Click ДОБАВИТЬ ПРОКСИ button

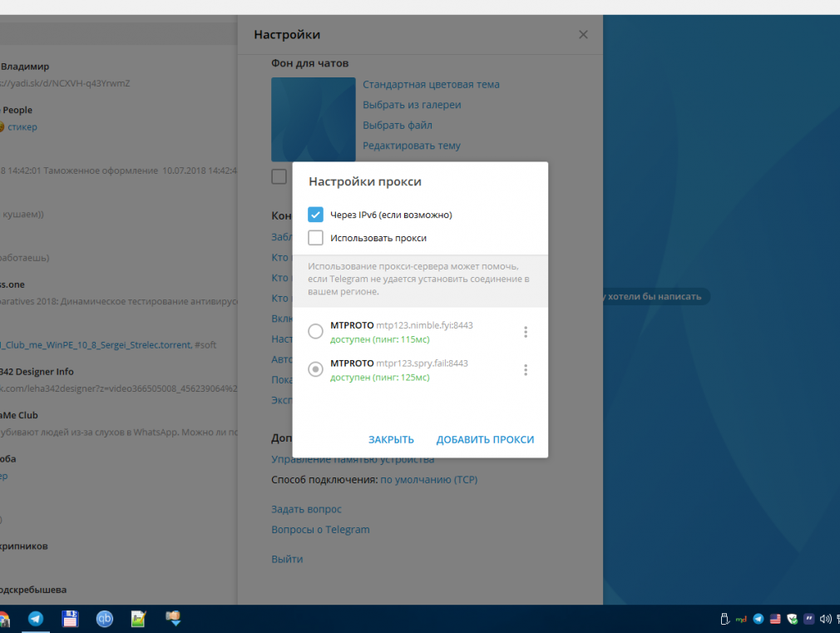click(485, 439)
